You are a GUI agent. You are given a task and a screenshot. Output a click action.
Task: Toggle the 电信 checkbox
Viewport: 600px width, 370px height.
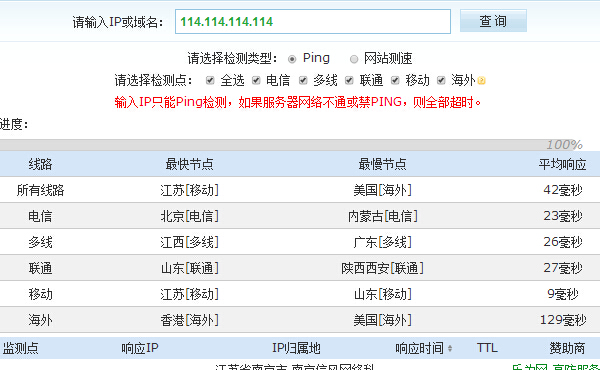256,80
